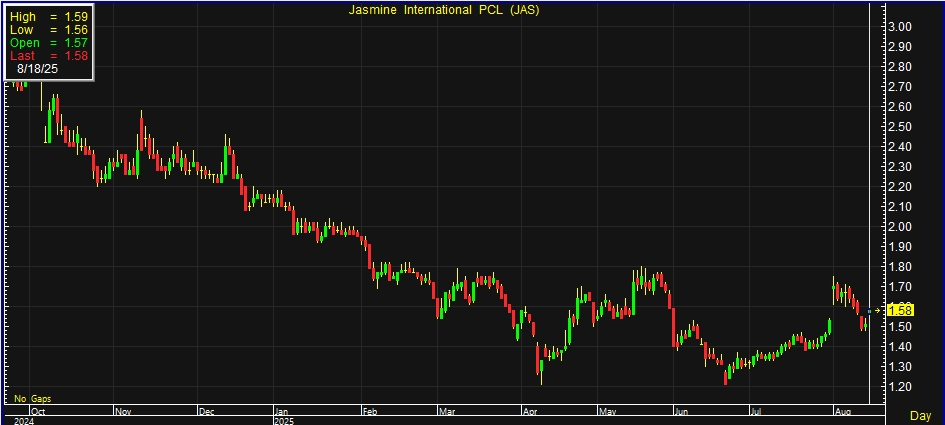Click the Dec label on time axis
The width and height of the screenshot is (945, 425).
click(206, 412)
